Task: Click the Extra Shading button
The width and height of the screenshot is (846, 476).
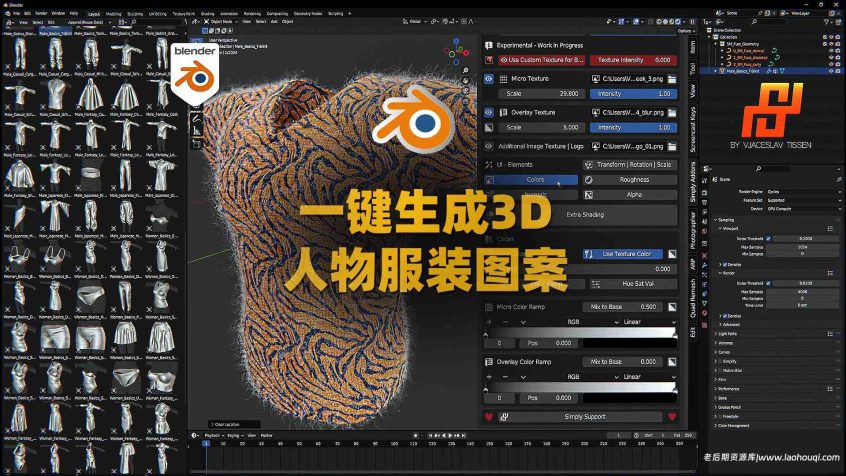Action: (585, 215)
